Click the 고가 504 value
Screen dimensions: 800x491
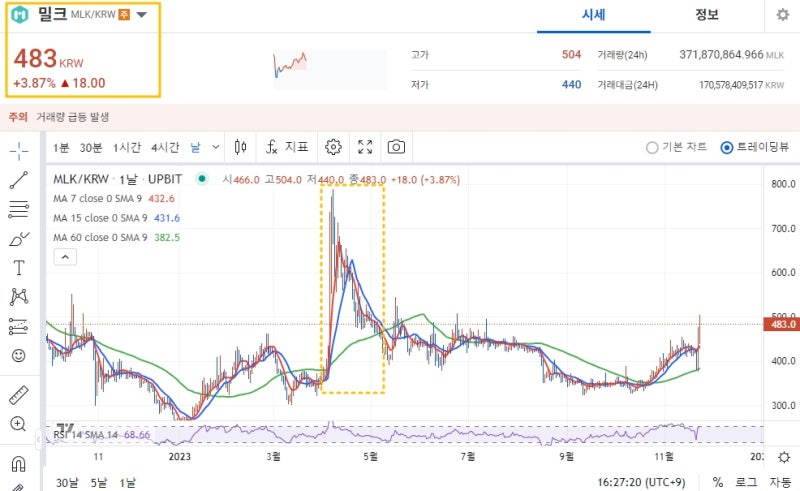click(571, 55)
